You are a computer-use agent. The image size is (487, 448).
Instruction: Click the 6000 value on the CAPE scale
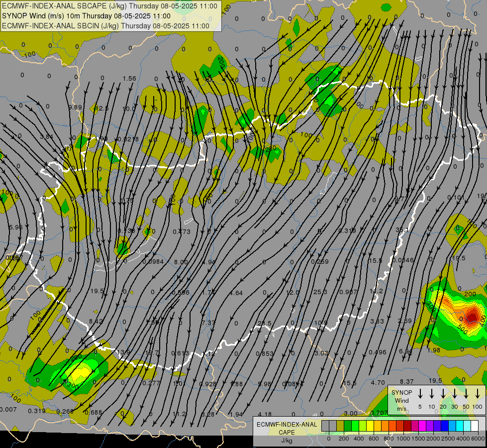pyautogui.click(x=479, y=439)
